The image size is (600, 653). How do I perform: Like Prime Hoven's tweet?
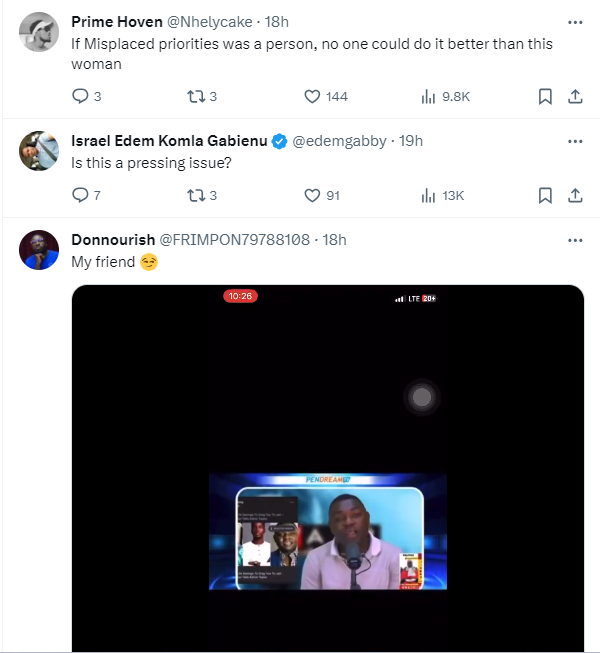click(x=312, y=97)
